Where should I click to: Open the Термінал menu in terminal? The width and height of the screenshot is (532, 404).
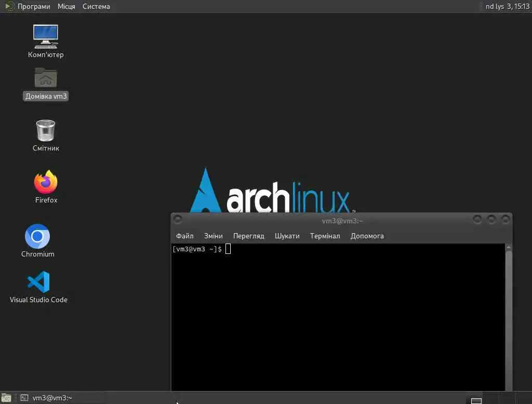(x=325, y=236)
